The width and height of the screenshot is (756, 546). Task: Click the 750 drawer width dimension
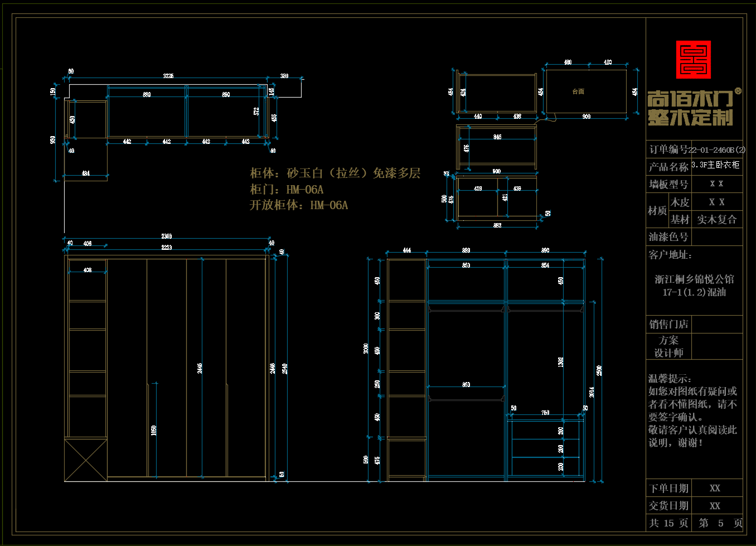(545, 413)
